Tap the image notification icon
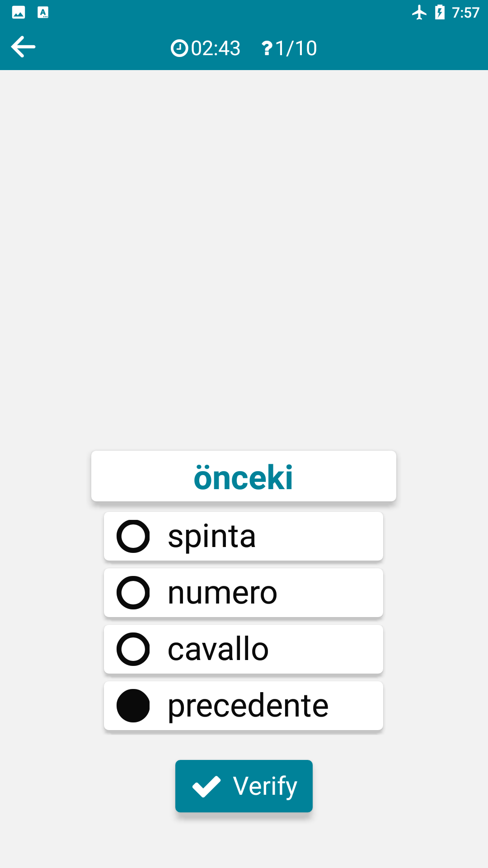 tap(19, 12)
